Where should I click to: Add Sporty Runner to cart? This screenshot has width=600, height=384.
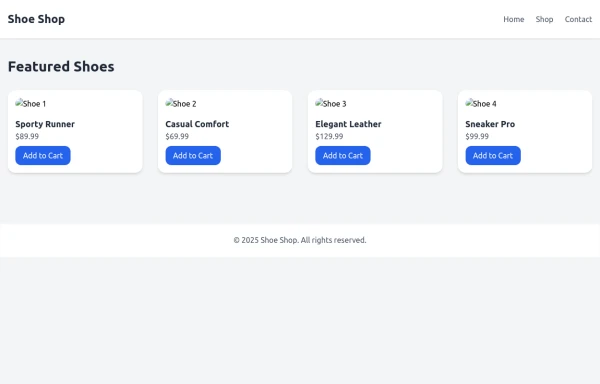(43, 156)
